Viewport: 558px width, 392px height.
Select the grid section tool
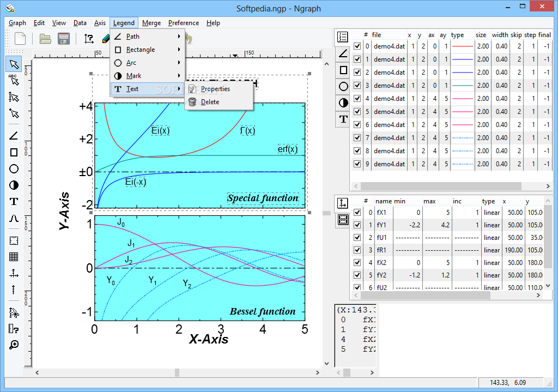pos(14,257)
